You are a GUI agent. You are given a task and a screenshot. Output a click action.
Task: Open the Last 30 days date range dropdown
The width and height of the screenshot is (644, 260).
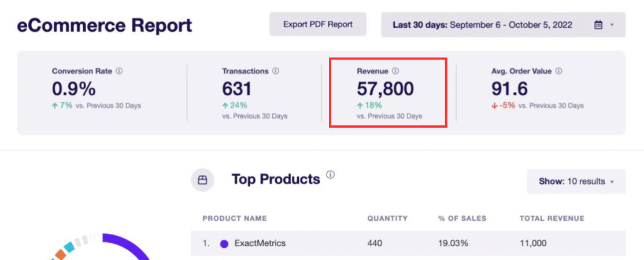[503, 25]
